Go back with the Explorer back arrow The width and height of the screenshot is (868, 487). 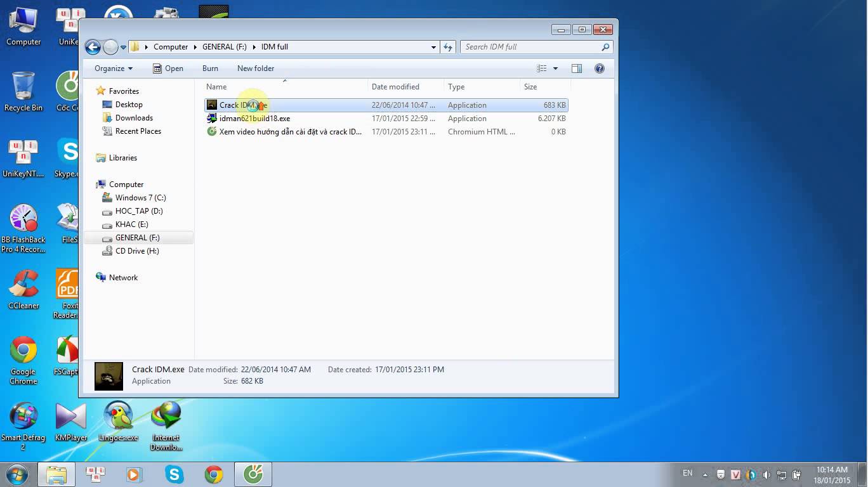point(93,47)
